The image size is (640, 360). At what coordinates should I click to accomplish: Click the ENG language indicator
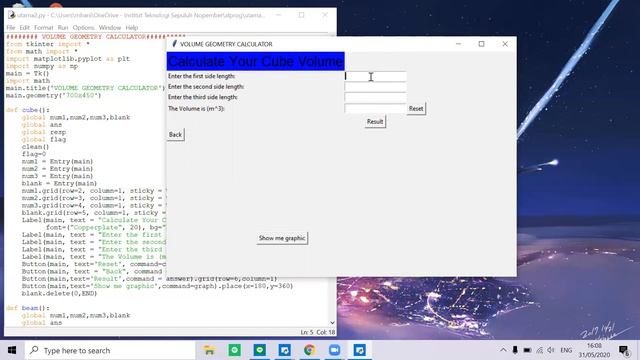click(x=566, y=350)
